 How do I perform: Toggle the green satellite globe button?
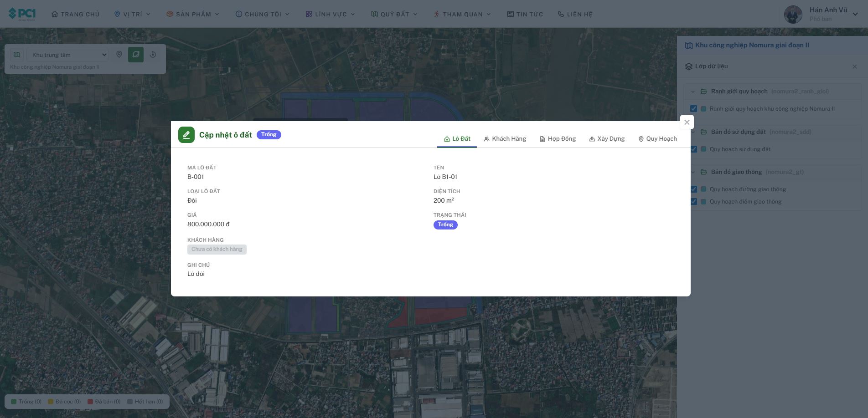135,55
